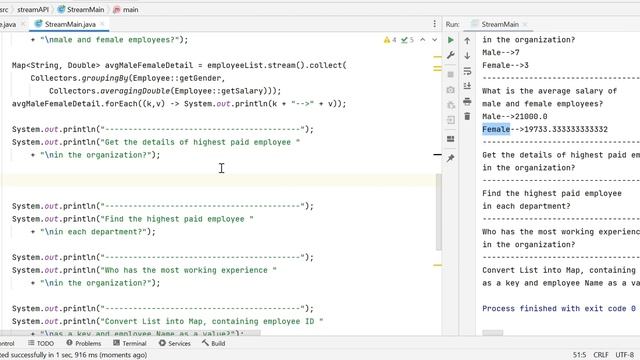Click the Restore Layout icon
640x360 pixels.
[451, 139]
